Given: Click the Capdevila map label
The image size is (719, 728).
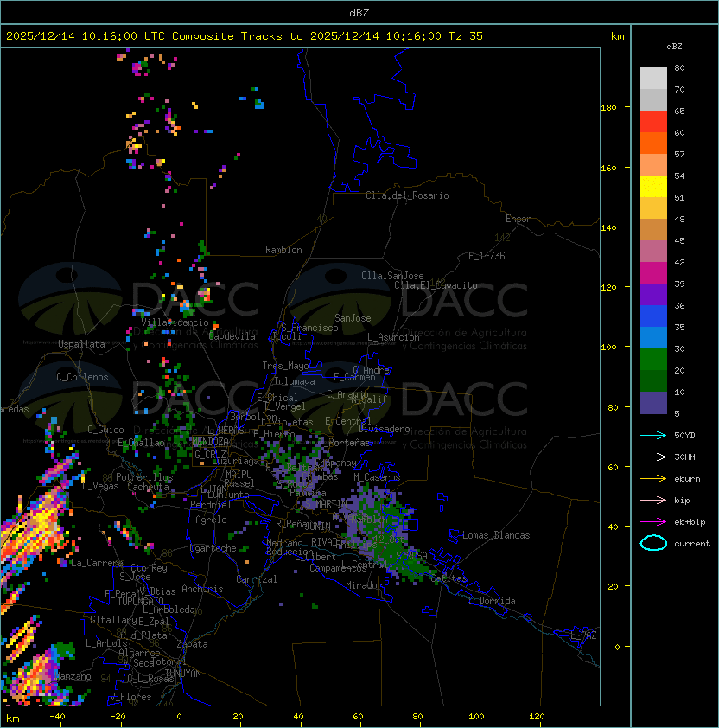Looking at the screenshot, I should [x=232, y=336].
